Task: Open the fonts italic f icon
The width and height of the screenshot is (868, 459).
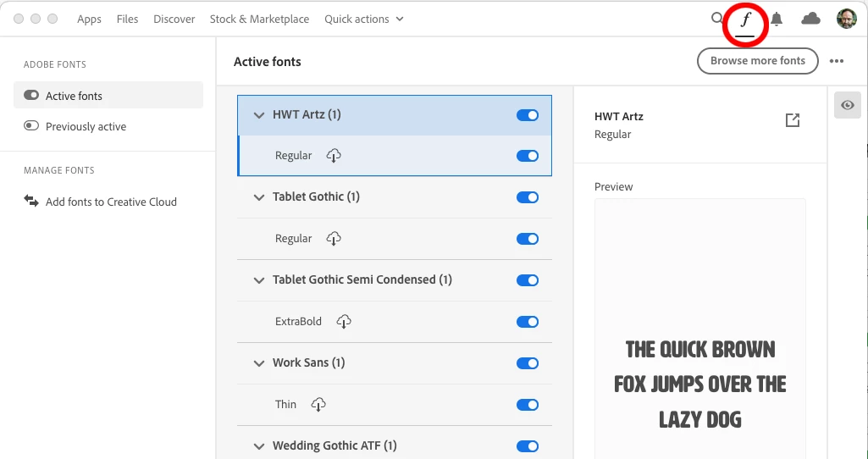Action: pos(745,19)
